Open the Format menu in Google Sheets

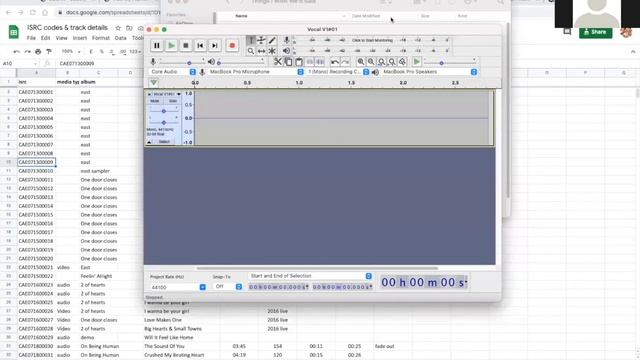point(100,38)
